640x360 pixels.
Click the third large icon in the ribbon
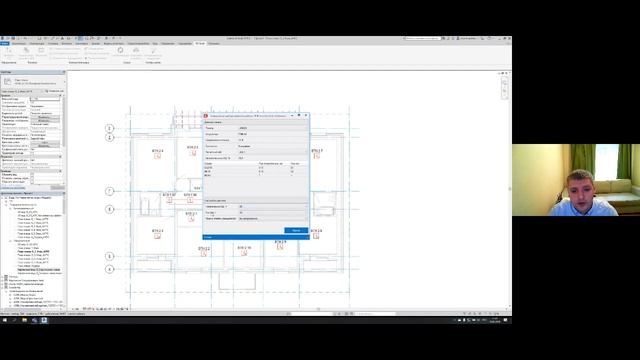click(41, 51)
